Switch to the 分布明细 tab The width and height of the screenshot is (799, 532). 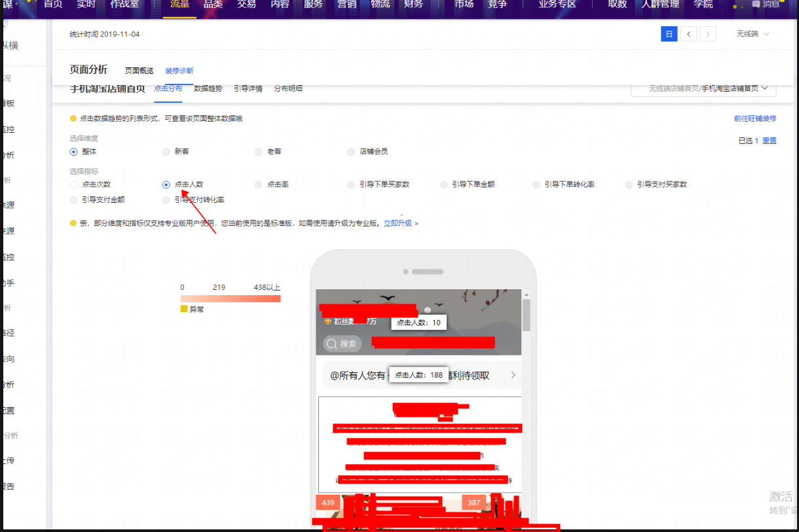coord(288,88)
